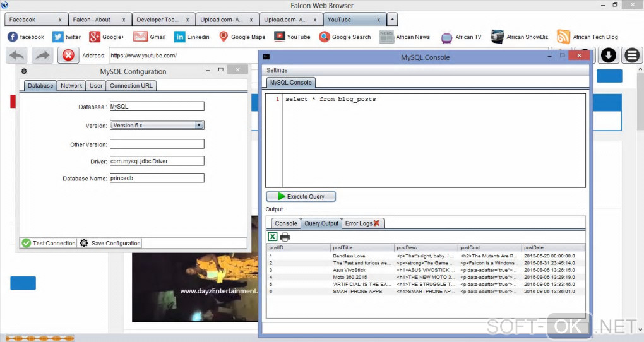Open the African ShowBiz camera icon
The height and width of the screenshot is (342, 644).
pos(497,37)
